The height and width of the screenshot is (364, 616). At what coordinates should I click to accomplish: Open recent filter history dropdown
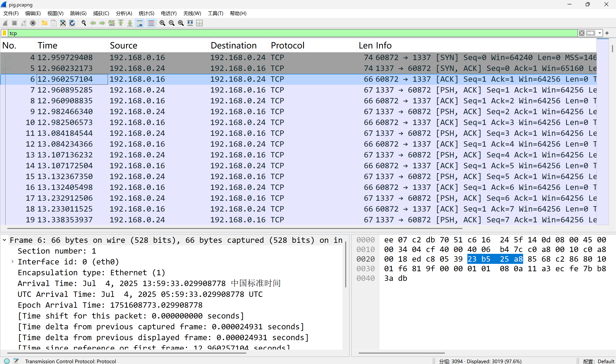(x=600, y=33)
